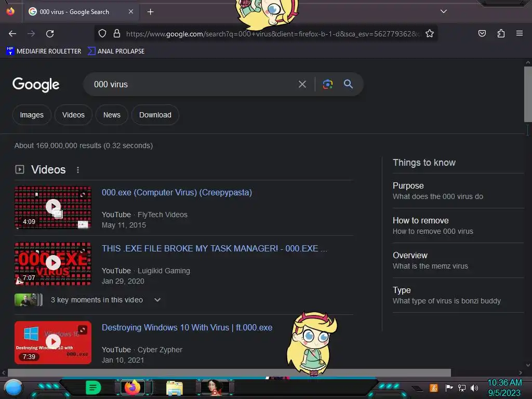Open the green notes app on taskbar

point(94,388)
